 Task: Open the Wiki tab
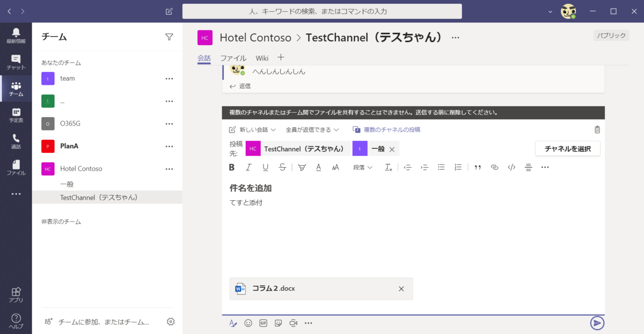click(x=262, y=57)
